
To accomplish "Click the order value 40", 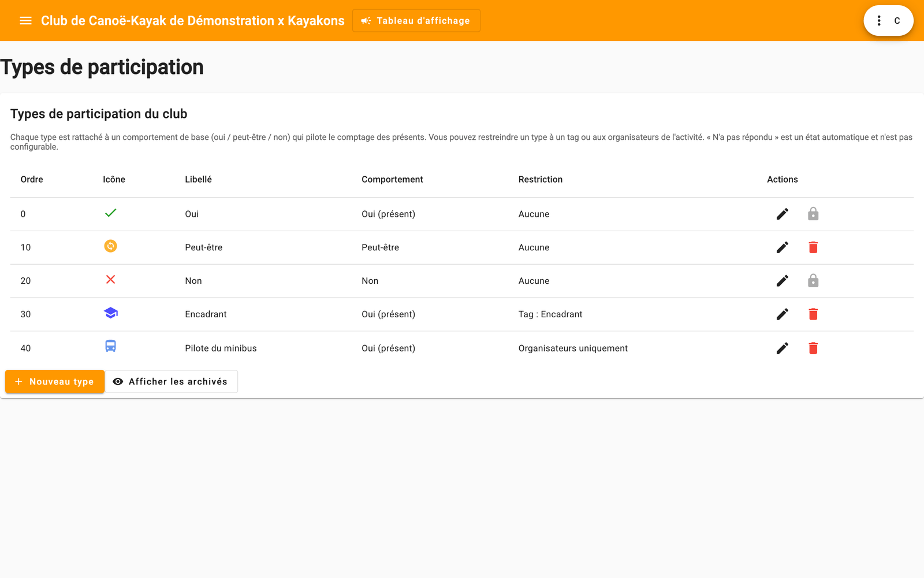I will coord(25,348).
